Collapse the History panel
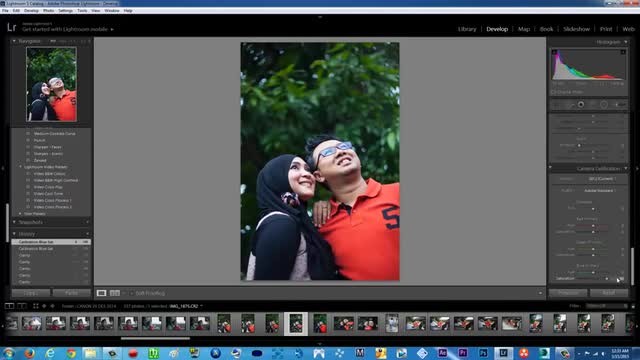The image size is (640, 360). point(14,234)
